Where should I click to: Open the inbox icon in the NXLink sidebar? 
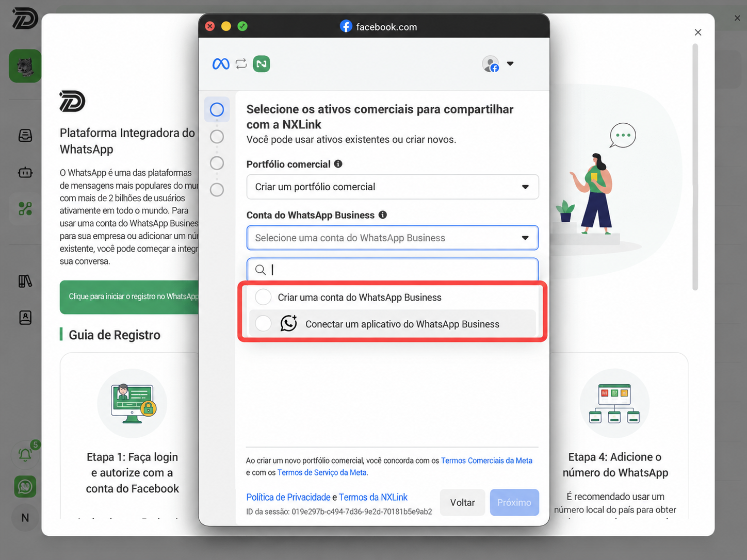coord(25,136)
